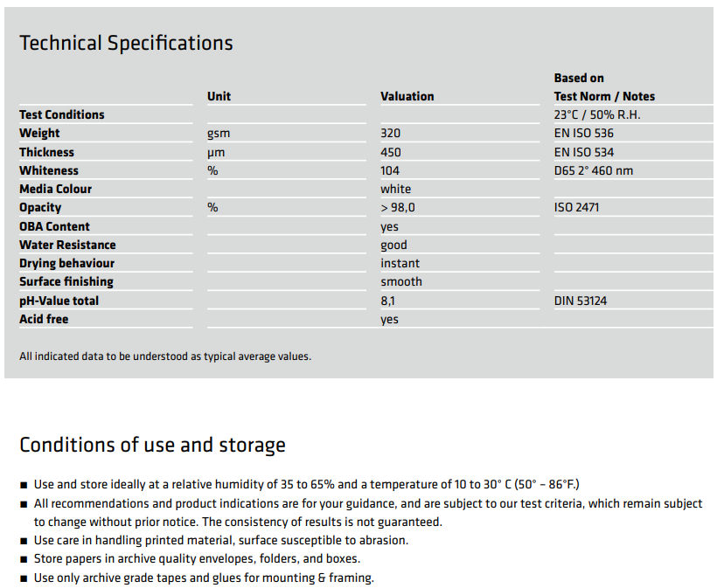Screen dimensions: 717x588
Task: Click the 320 weight valuation value
Action: [x=390, y=133]
